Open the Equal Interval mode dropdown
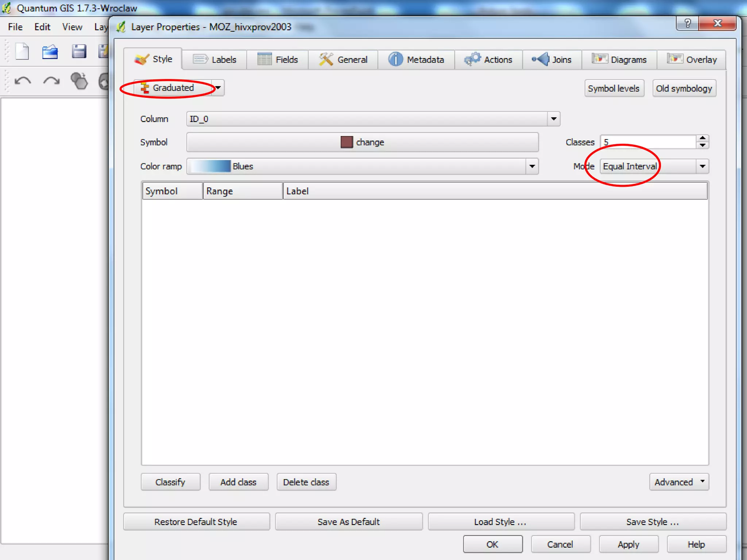This screenshot has width=747, height=560. tap(702, 166)
